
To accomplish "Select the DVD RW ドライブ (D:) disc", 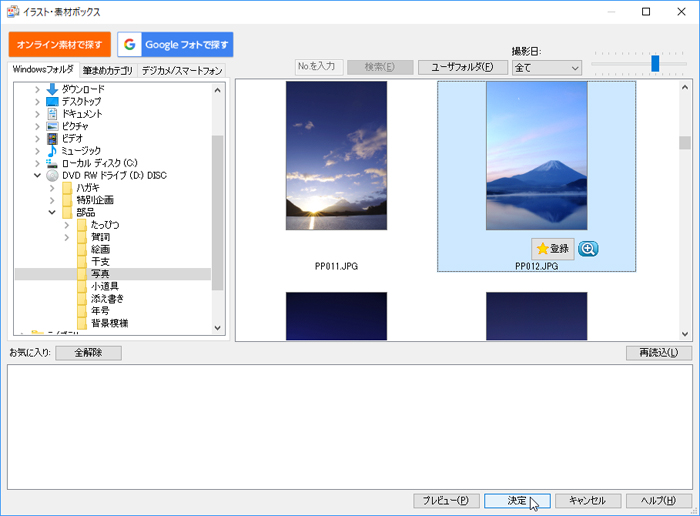I will (114, 175).
